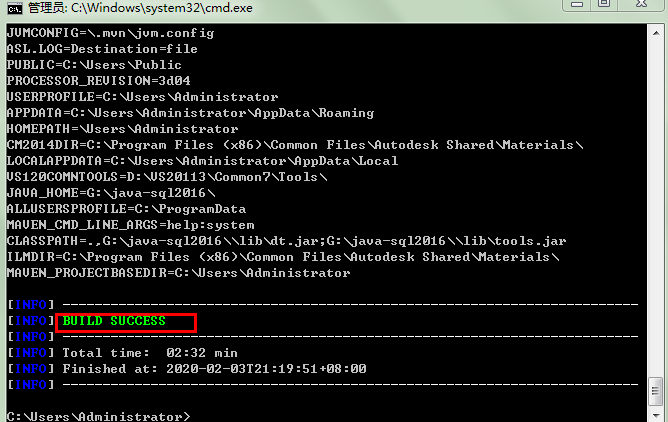Click the USERPROFILE line
This screenshot has width=668, height=422.
[x=142, y=97]
